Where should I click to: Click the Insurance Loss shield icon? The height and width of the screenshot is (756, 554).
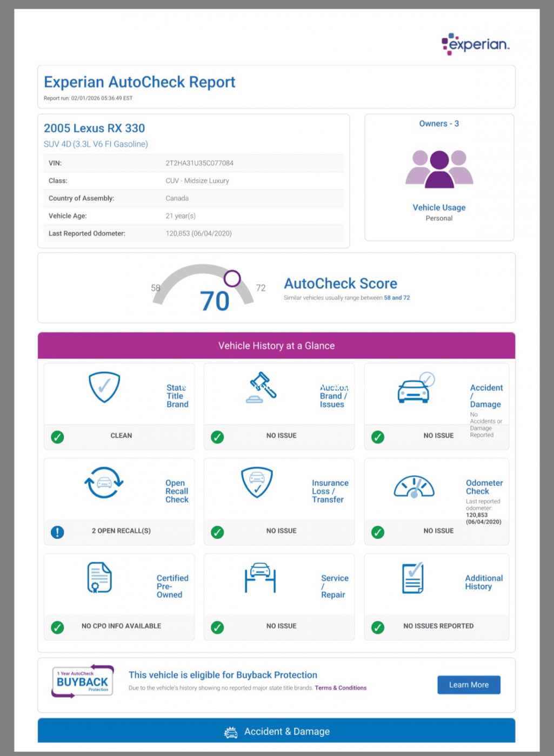[257, 482]
